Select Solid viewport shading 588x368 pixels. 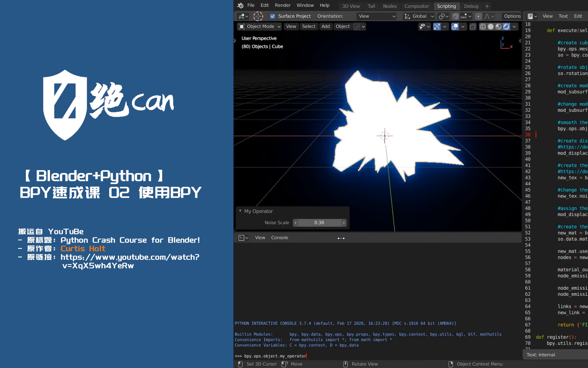coord(491,27)
